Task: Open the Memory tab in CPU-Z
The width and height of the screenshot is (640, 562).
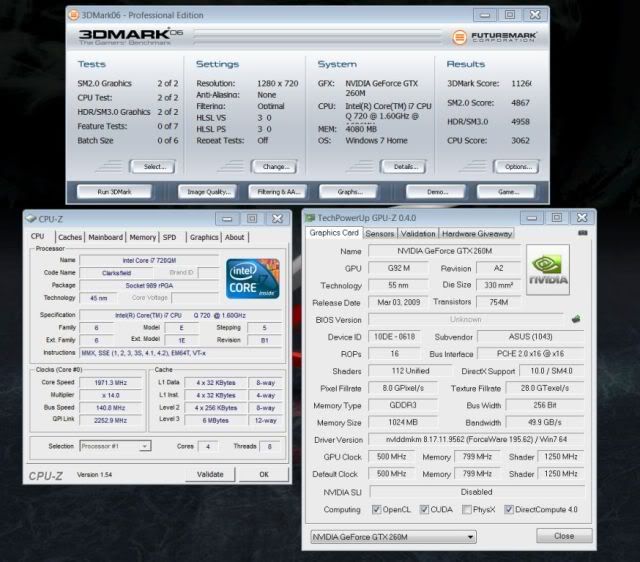Action: 142,237
